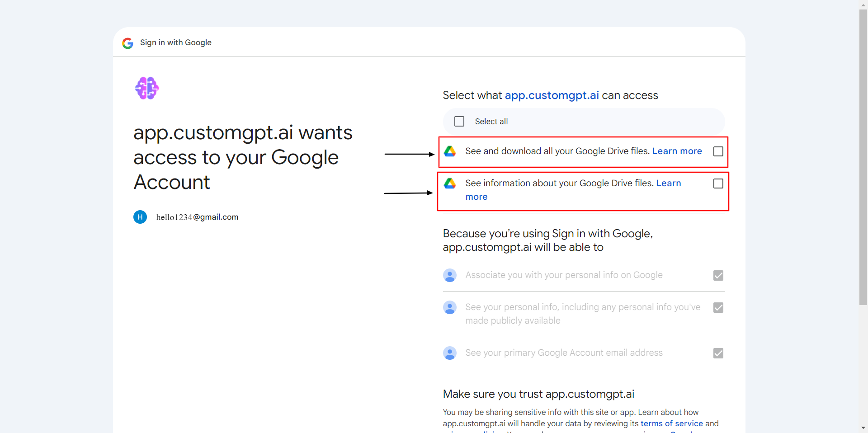Click 'See your primary Google Account email address' text
Image resolution: width=868 pixels, height=433 pixels.
click(564, 353)
